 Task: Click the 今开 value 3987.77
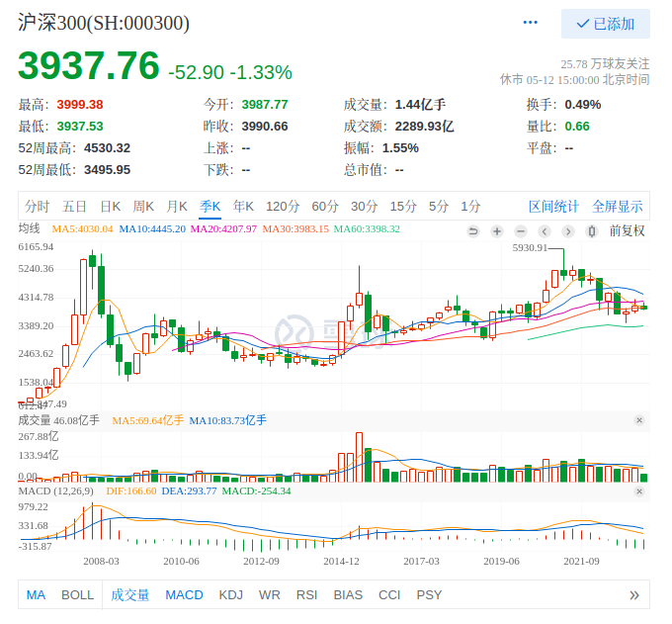tap(265, 105)
